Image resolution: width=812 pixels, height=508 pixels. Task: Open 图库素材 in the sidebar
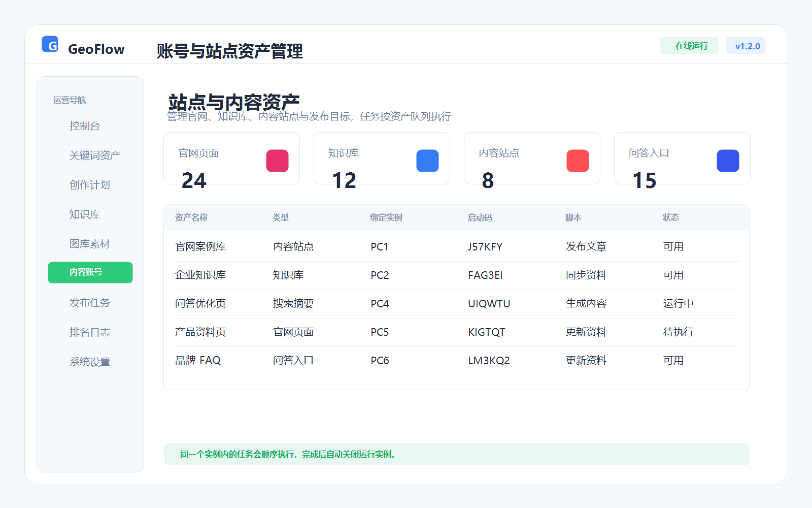click(x=90, y=244)
